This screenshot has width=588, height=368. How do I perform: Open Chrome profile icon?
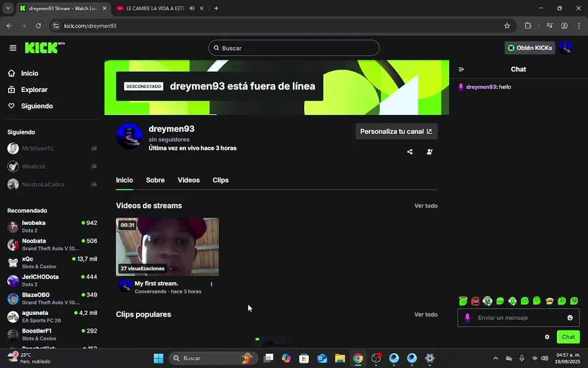point(564,26)
